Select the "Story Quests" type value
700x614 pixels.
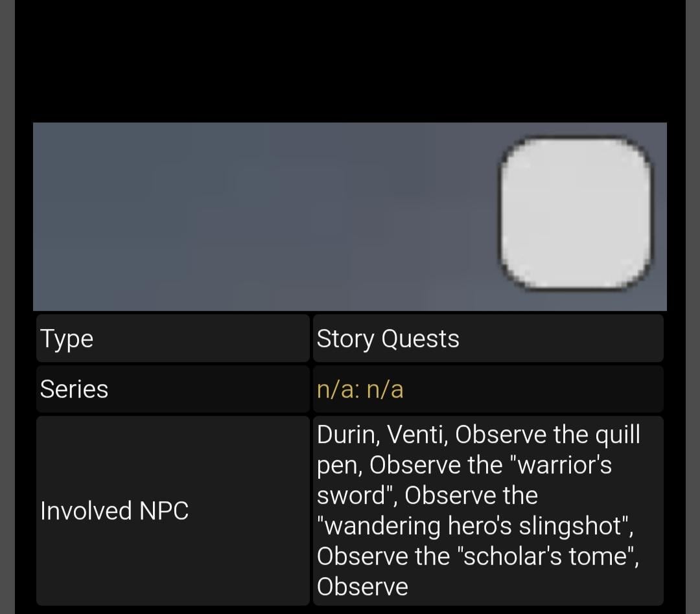tap(388, 339)
